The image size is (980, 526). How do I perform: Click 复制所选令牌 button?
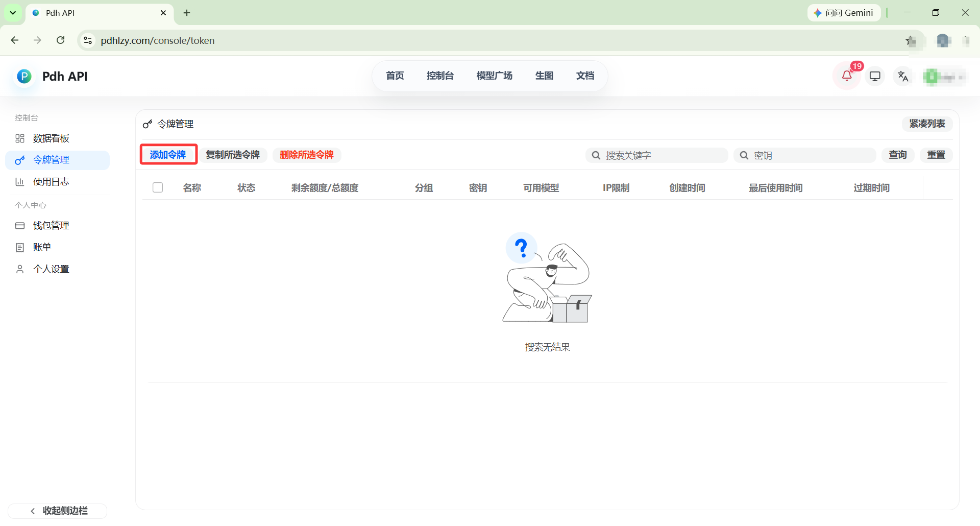tap(233, 155)
